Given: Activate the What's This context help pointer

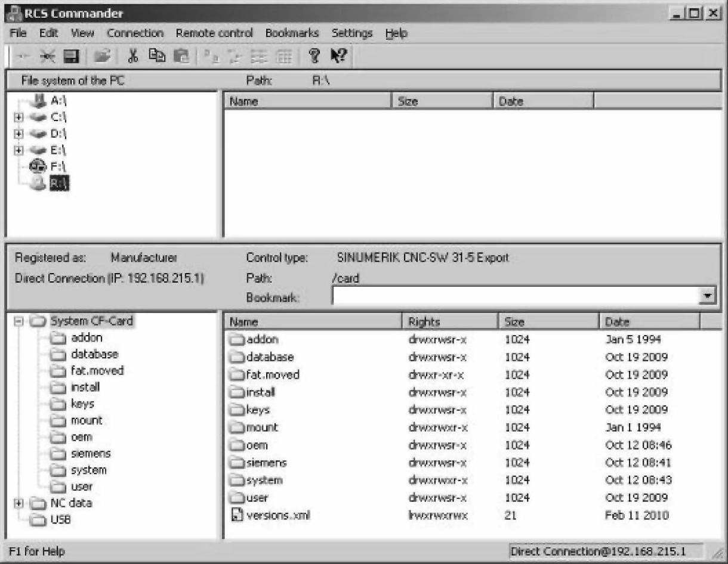Looking at the screenshot, I should point(338,57).
